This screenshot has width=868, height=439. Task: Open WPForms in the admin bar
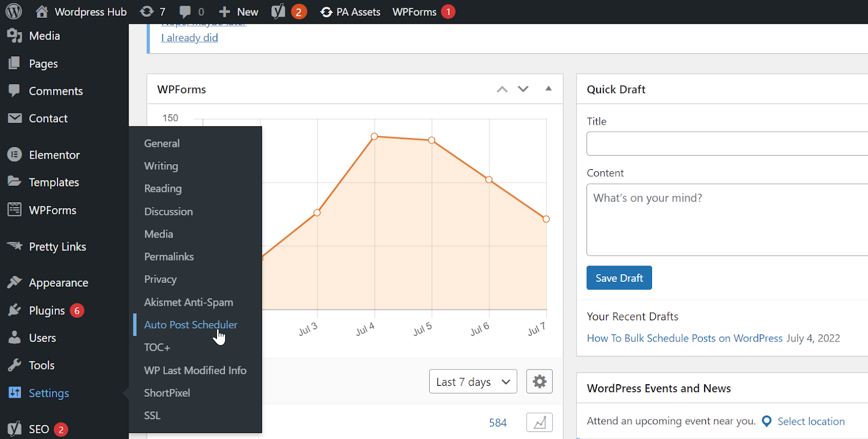click(x=414, y=12)
